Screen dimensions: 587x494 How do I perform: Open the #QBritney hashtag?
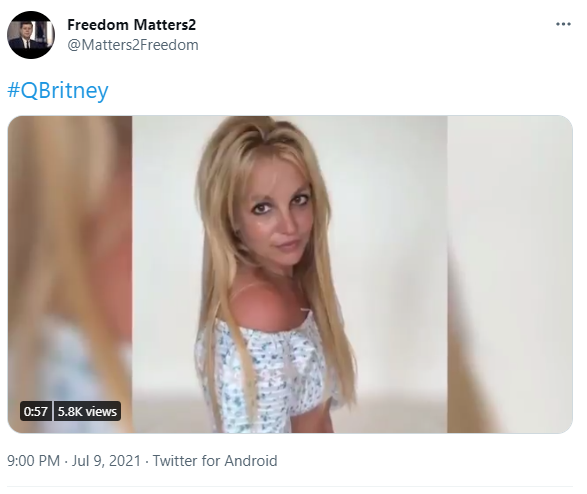58,90
